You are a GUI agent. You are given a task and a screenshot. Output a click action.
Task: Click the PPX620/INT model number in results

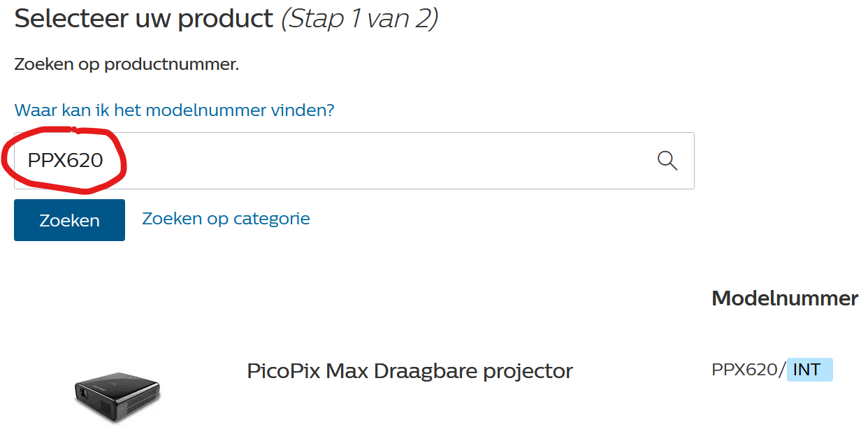click(772, 370)
